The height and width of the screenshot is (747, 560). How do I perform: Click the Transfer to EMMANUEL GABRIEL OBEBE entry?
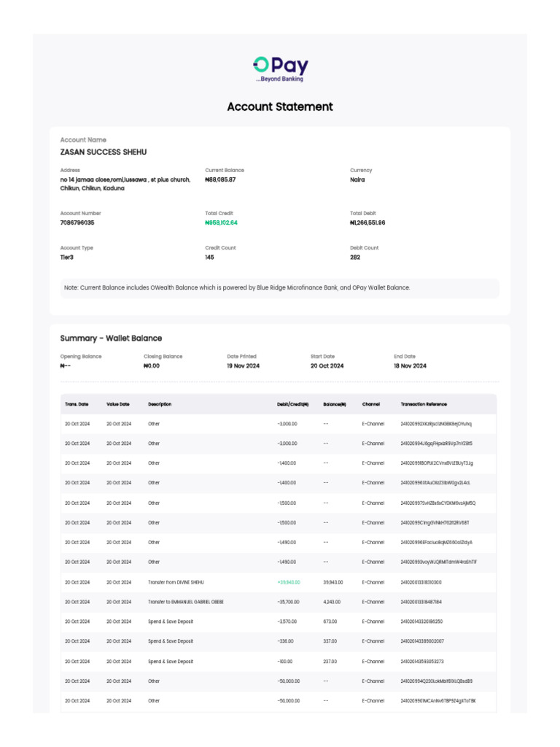tap(186, 602)
